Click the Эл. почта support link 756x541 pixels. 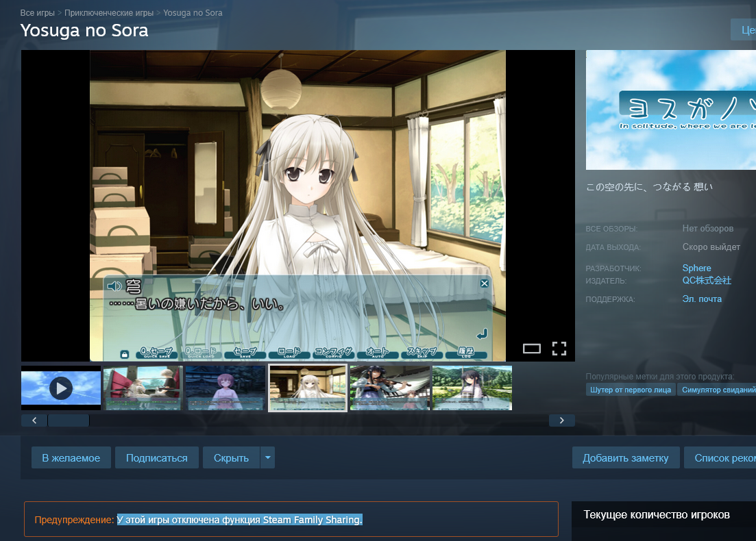coord(702,299)
